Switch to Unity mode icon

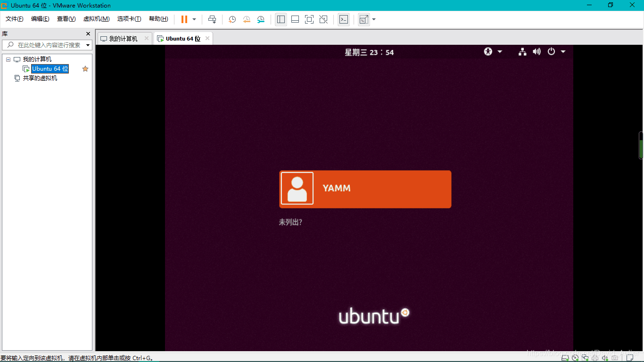click(323, 19)
